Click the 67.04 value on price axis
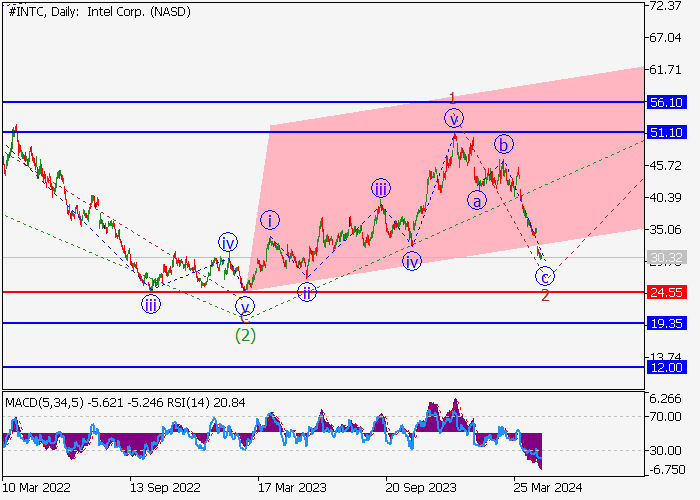This screenshot has height=500, width=700. (666, 38)
